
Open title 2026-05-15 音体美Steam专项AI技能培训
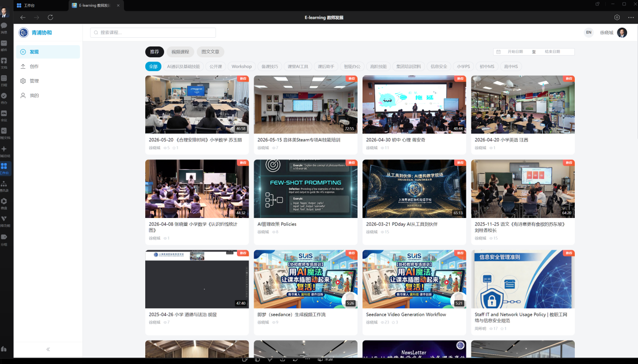(299, 140)
